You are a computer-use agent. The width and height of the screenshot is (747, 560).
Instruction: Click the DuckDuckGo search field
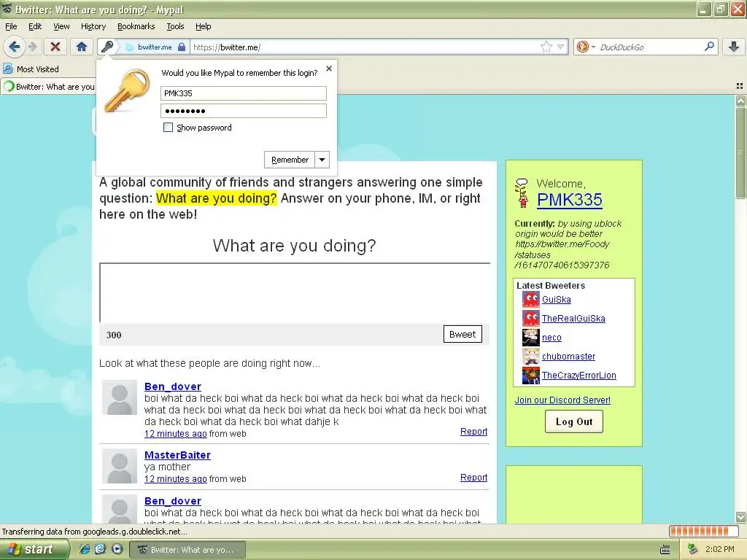point(649,47)
